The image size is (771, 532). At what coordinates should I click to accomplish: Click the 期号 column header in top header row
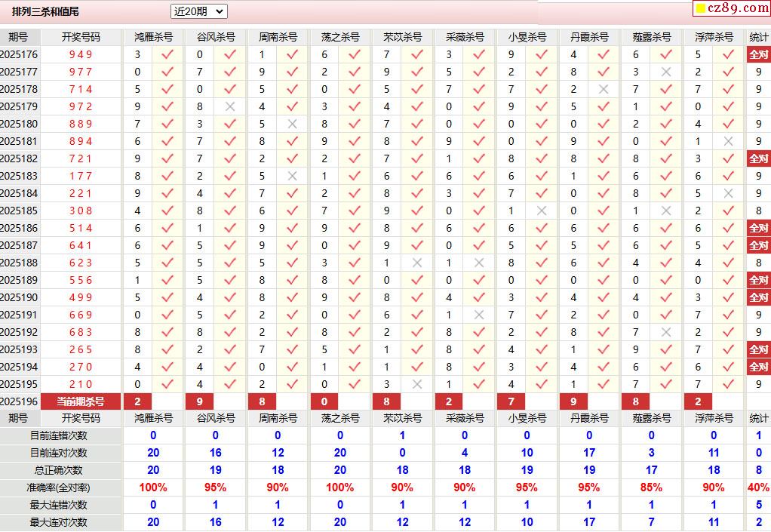click(19, 38)
